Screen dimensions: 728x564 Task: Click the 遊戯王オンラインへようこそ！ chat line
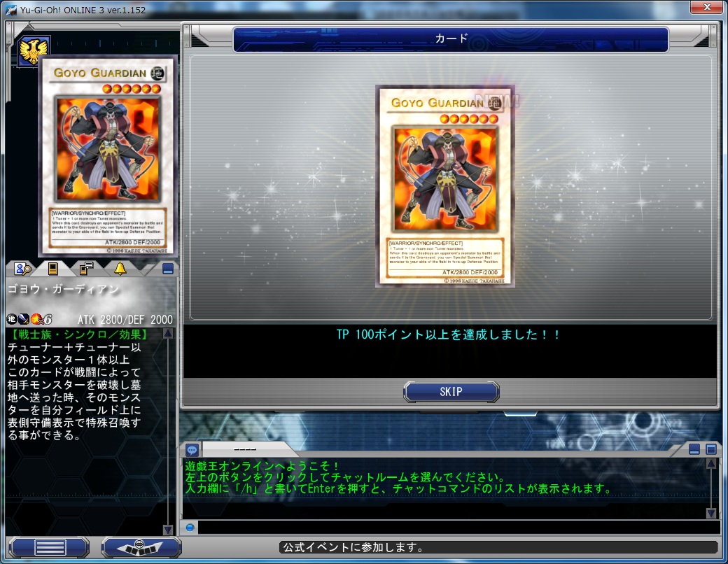pos(262,465)
